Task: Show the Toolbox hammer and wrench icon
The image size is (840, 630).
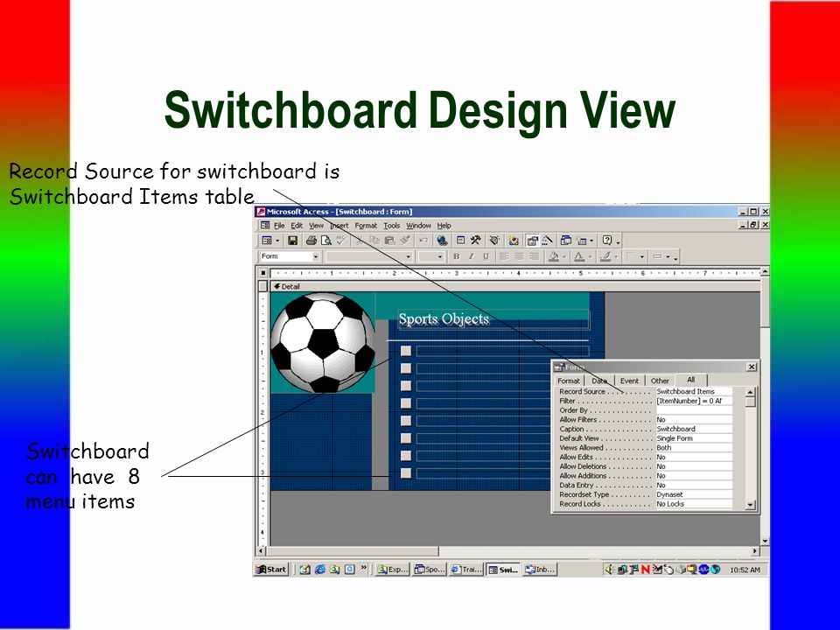Action: coord(476,241)
